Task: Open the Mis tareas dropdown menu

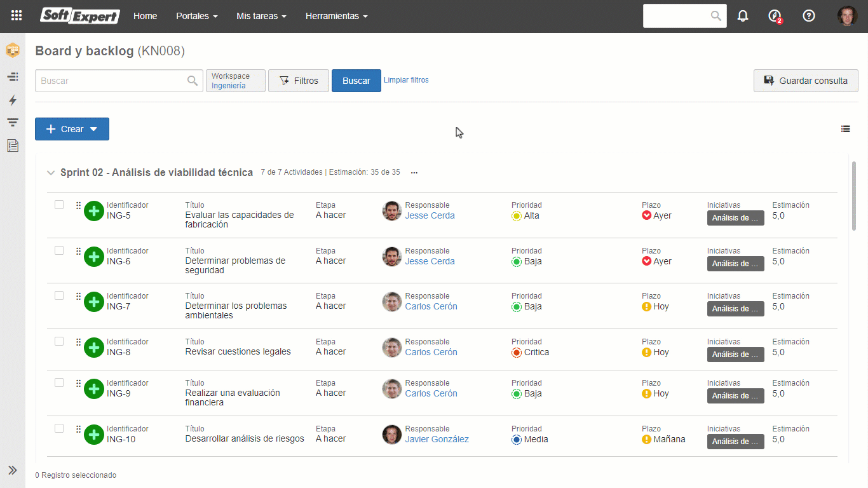Action: pyautogui.click(x=261, y=16)
